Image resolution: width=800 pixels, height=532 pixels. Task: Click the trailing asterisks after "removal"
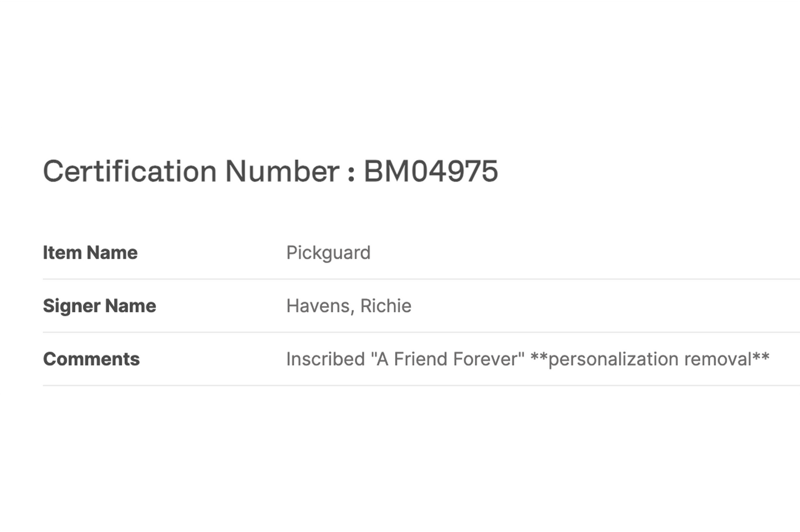point(761,357)
